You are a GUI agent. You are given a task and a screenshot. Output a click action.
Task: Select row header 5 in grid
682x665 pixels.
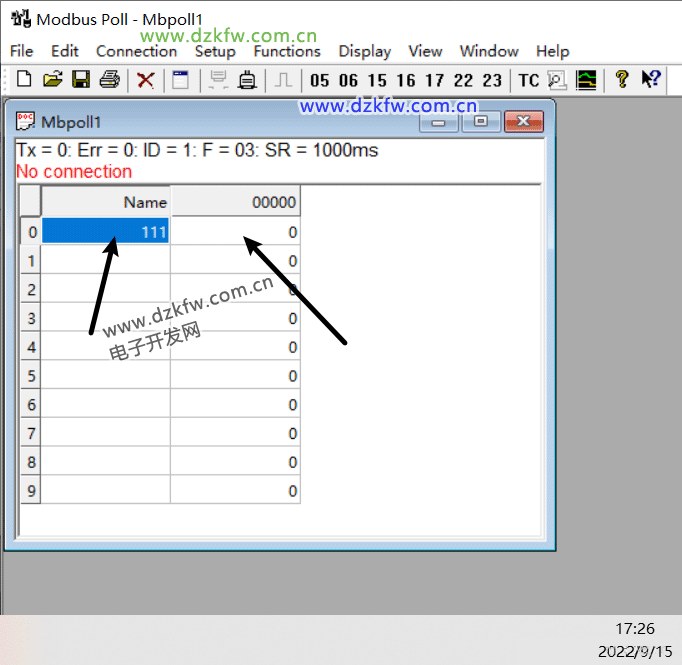pos(31,376)
